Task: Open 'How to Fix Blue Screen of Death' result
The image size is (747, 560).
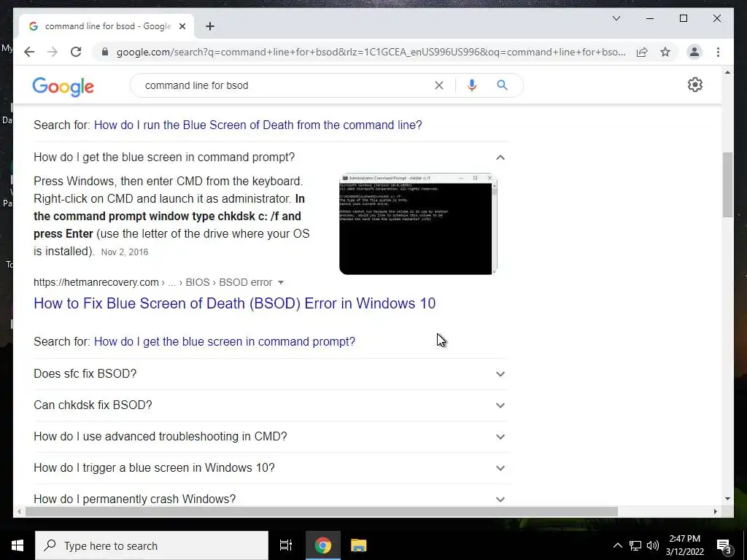Action: pyautogui.click(x=234, y=303)
